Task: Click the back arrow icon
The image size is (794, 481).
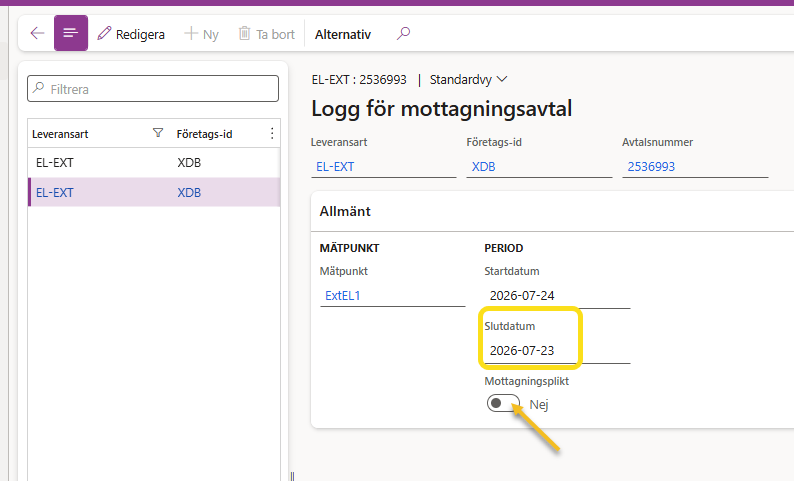Action: coord(37,33)
